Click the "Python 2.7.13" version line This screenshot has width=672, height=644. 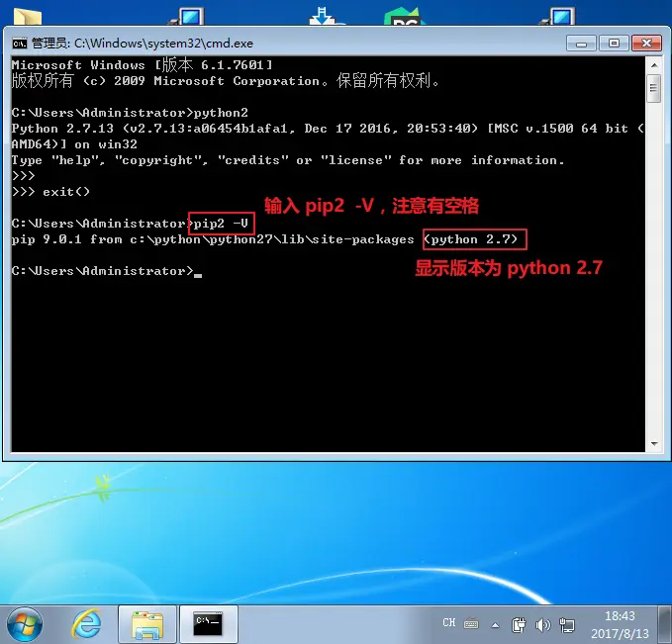(x=328, y=129)
